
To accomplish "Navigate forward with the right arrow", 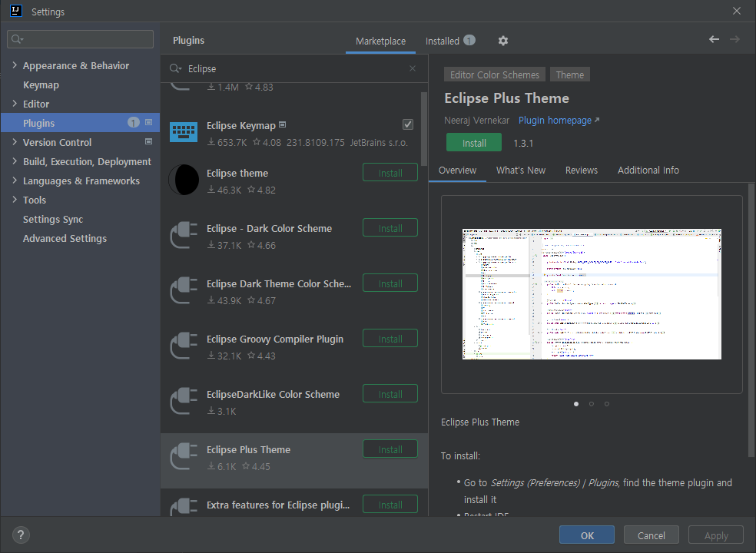I will [x=734, y=39].
